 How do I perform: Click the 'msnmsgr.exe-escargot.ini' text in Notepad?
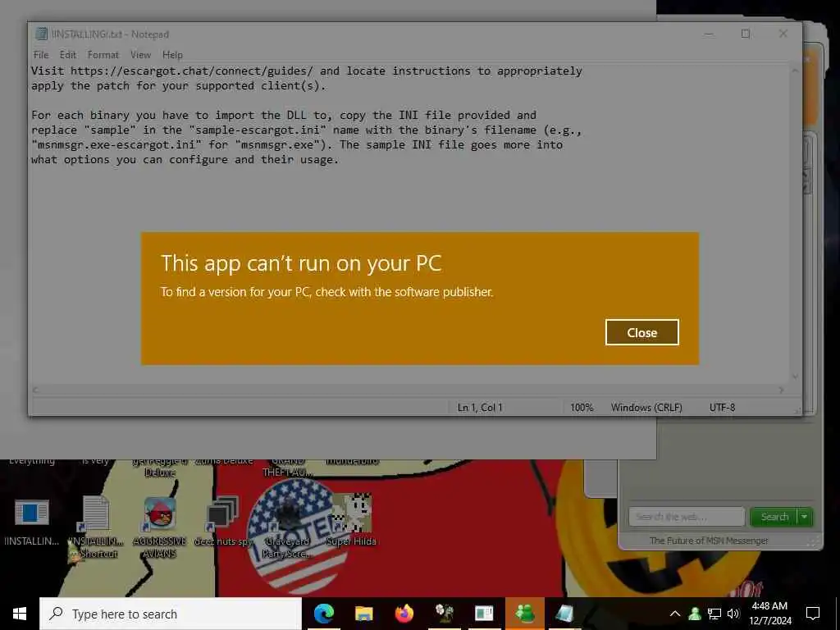116,144
